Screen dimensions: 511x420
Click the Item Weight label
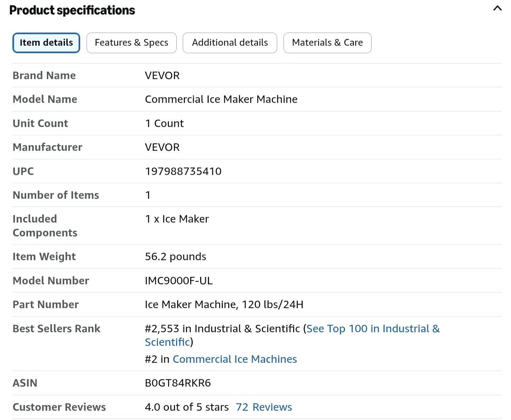coord(44,256)
